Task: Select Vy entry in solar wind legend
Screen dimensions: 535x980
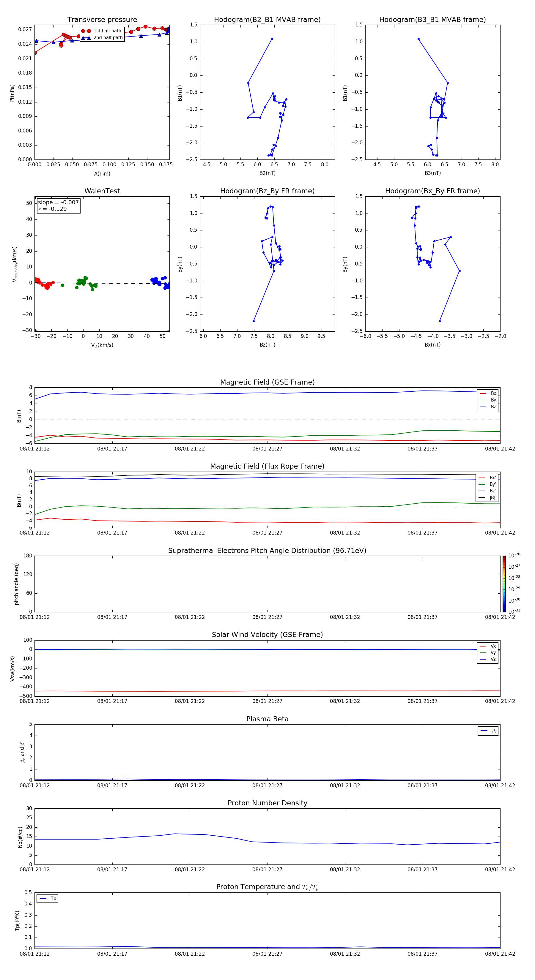Action: [488, 652]
